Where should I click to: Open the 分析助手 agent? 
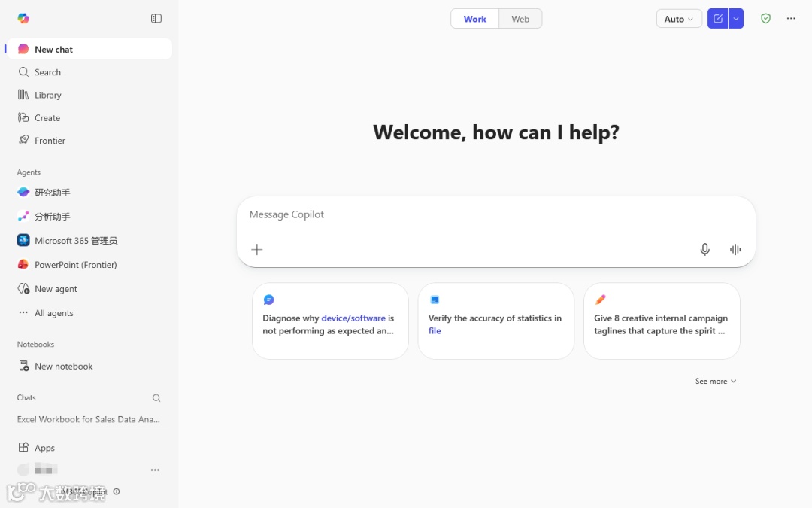click(x=89, y=217)
